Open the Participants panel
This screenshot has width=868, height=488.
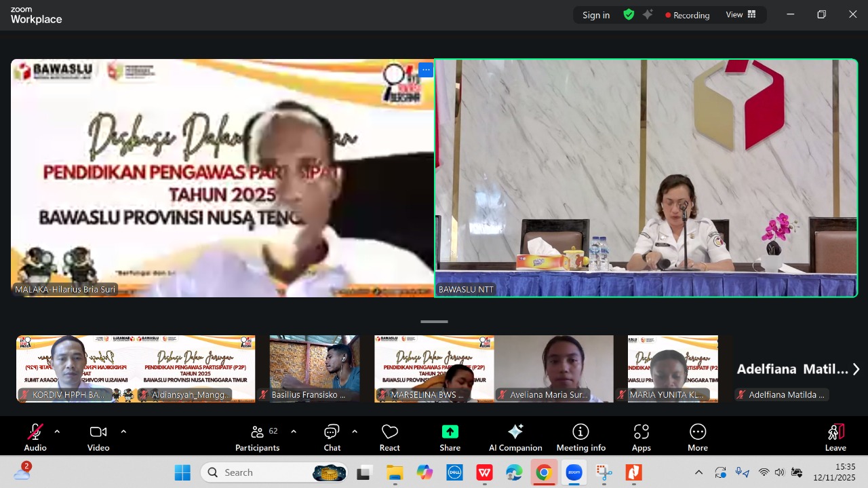pyautogui.click(x=257, y=437)
